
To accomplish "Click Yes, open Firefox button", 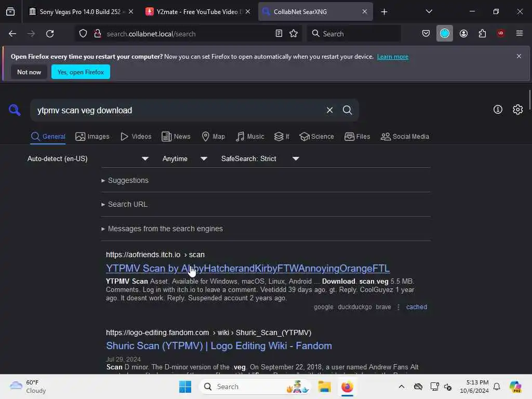I will [81, 72].
